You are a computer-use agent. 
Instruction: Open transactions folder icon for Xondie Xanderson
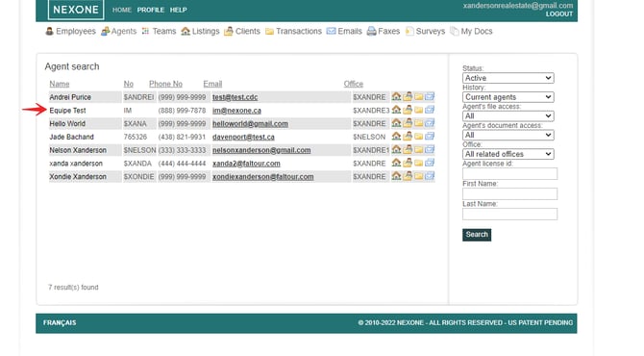click(418, 176)
